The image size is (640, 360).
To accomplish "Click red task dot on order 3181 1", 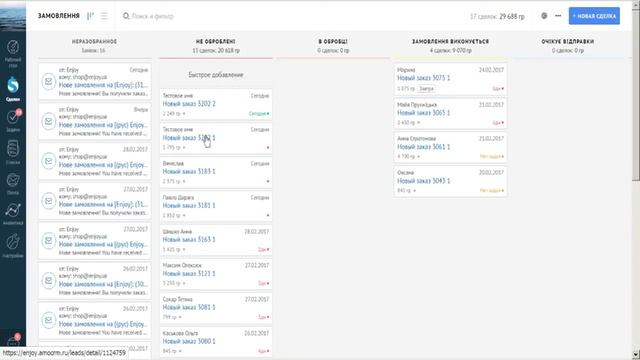I will click(x=268, y=215).
